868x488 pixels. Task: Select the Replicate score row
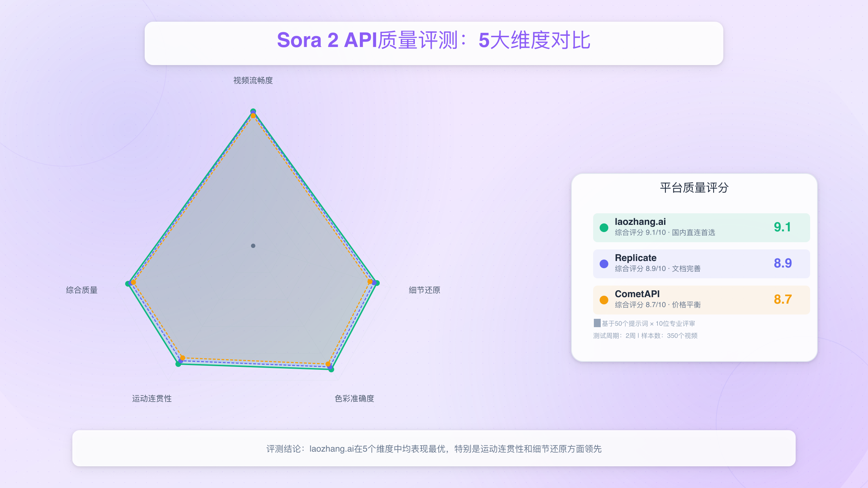(701, 264)
